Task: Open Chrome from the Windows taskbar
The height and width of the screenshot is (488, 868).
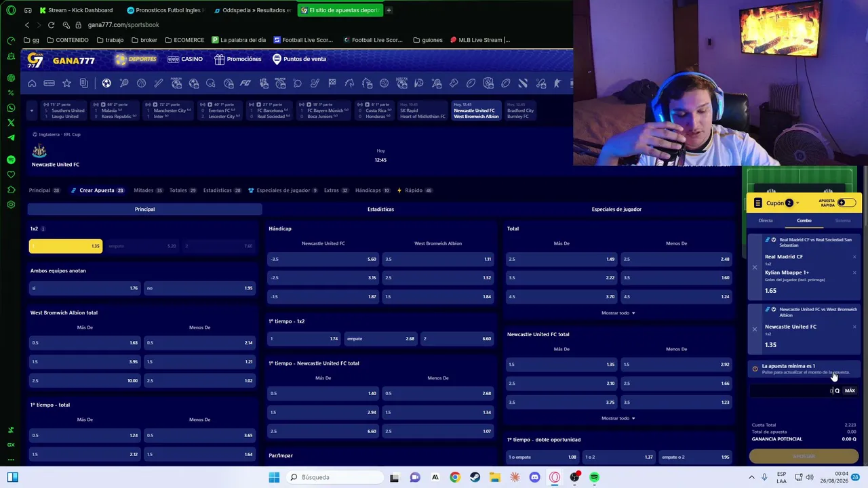Action: coord(455,477)
